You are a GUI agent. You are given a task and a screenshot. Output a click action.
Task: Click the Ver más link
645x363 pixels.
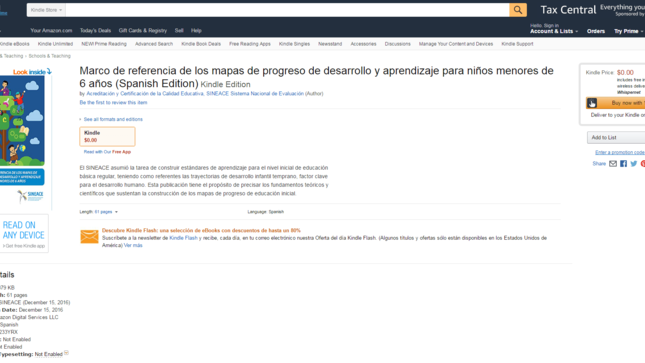(x=133, y=245)
